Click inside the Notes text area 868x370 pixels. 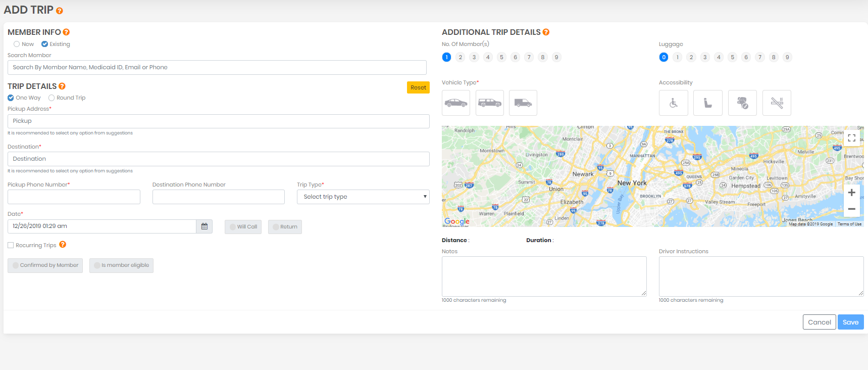(544, 276)
